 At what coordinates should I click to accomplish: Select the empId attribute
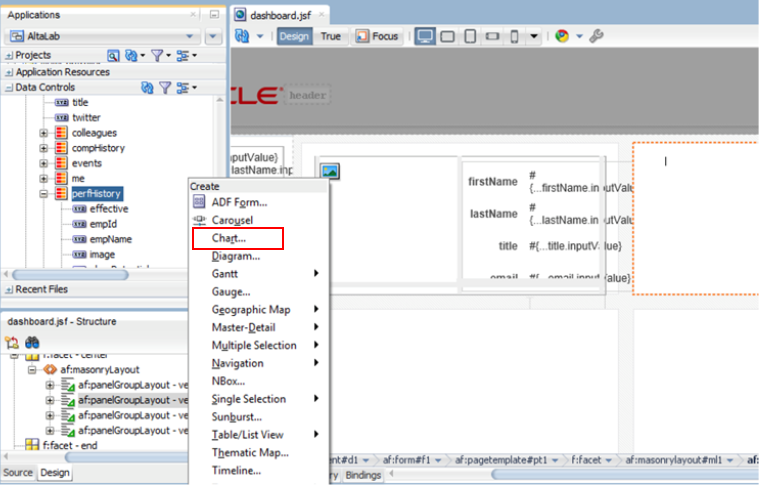103,224
